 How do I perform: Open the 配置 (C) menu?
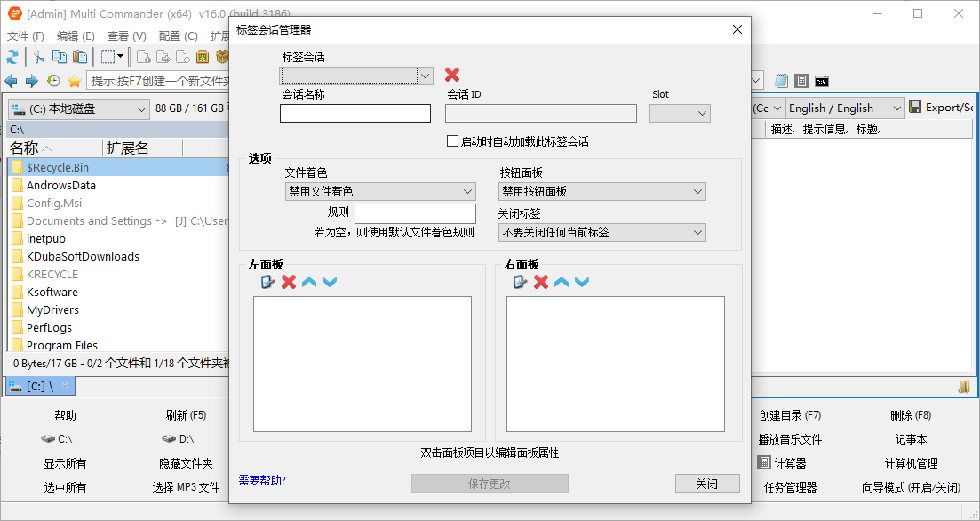pyautogui.click(x=178, y=36)
